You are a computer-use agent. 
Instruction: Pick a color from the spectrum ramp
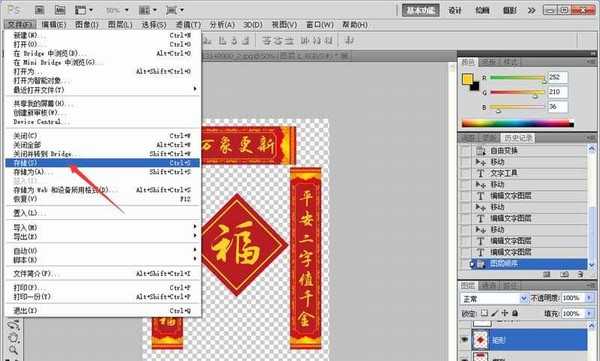coord(518,123)
